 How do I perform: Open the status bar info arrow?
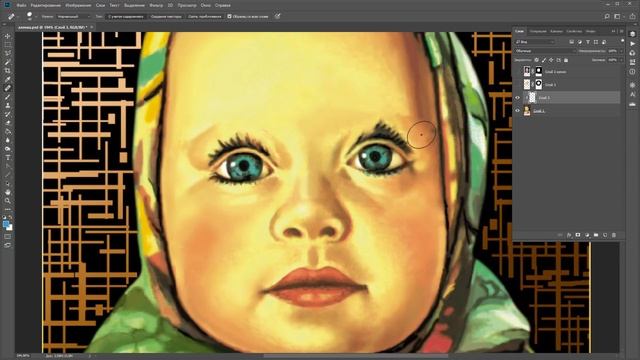coord(90,356)
